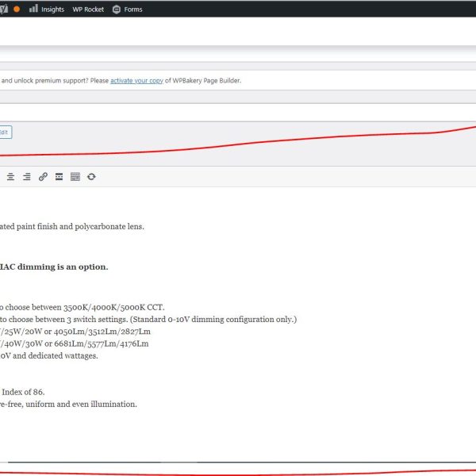The height and width of the screenshot is (476, 476).
Task: Open the WP Rocket menu
Action: pyautogui.click(x=88, y=9)
